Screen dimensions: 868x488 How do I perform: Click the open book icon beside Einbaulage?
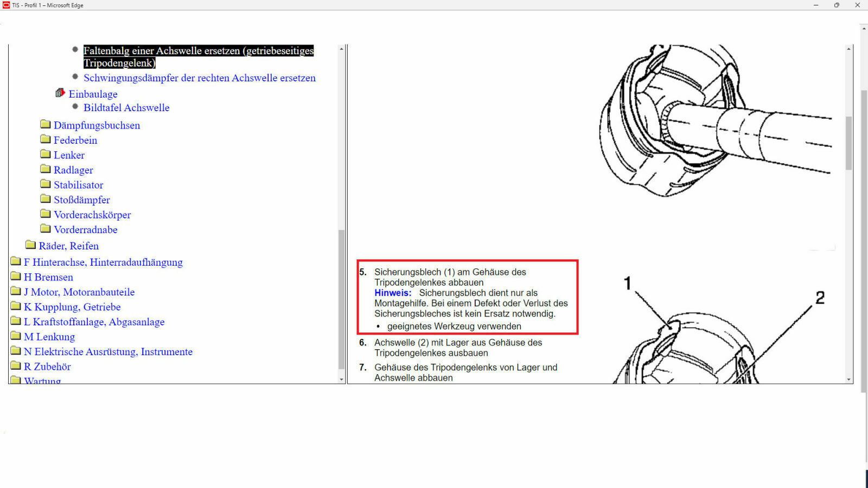click(60, 93)
